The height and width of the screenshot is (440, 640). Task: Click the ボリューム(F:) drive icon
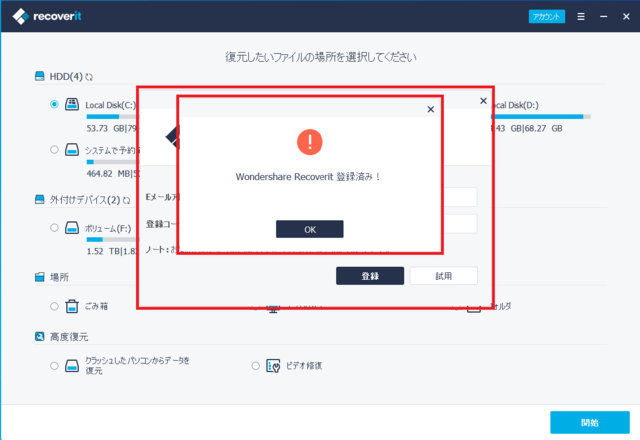(72, 228)
